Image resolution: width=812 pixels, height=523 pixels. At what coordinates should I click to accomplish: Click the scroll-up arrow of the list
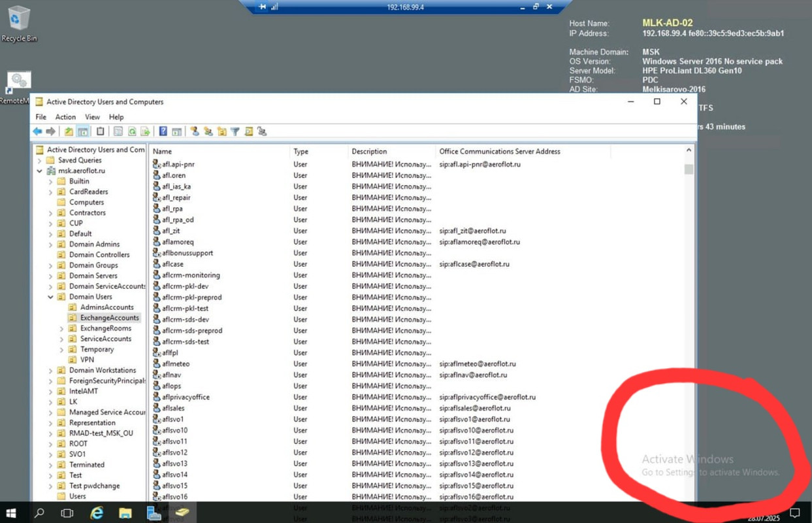coord(689,150)
